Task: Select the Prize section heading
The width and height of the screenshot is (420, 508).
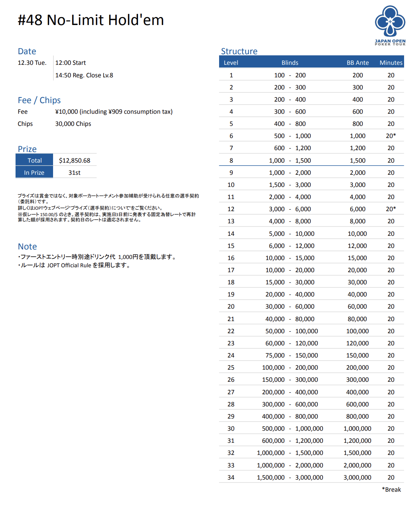Action: tap(27, 149)
